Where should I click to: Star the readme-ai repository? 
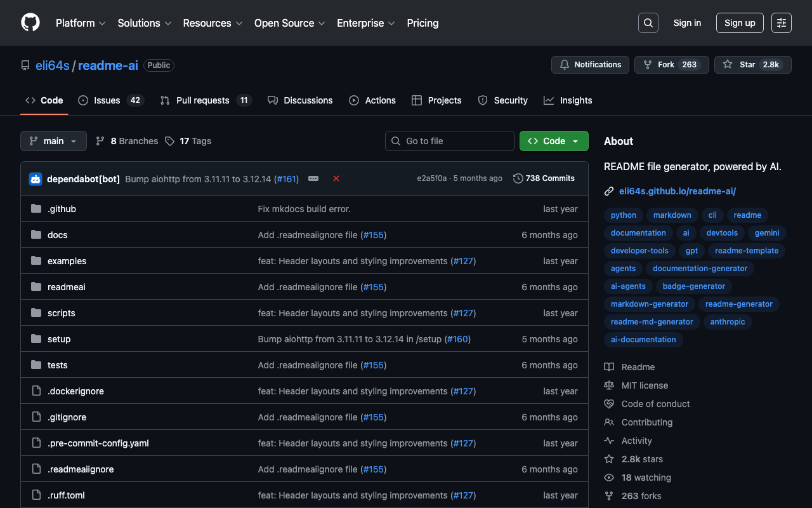click(x=752, y=65)
